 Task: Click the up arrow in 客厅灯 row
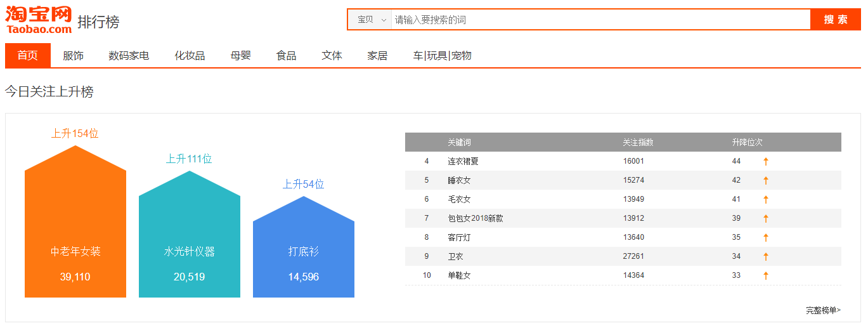(766, 237)
